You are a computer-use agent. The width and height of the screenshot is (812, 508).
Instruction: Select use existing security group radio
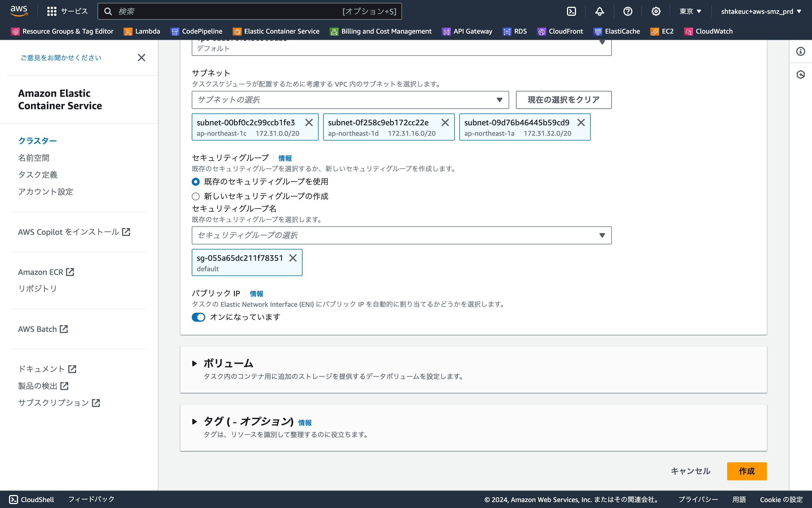tap(196, 182)
